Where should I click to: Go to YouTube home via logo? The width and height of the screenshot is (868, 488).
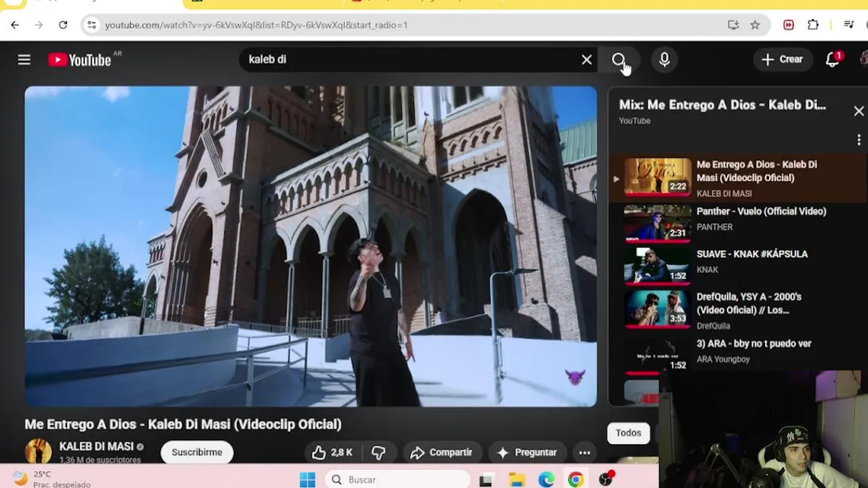pyautogui.click(x=79, y=60)
